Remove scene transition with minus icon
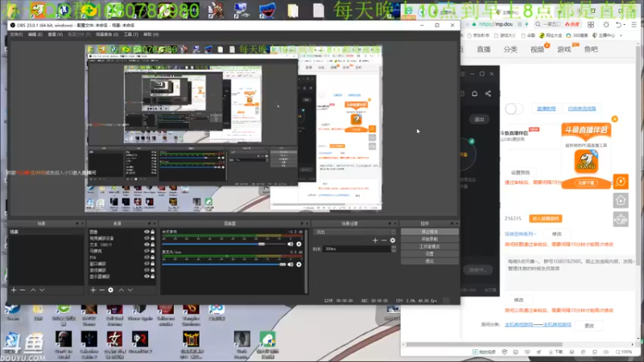 pyautogui.click(x=384, y=240)
